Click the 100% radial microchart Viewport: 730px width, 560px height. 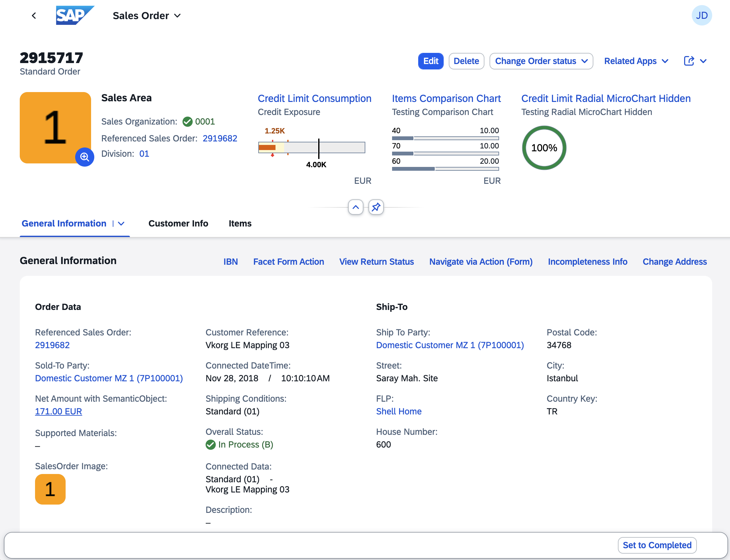(x=544, y=148)
